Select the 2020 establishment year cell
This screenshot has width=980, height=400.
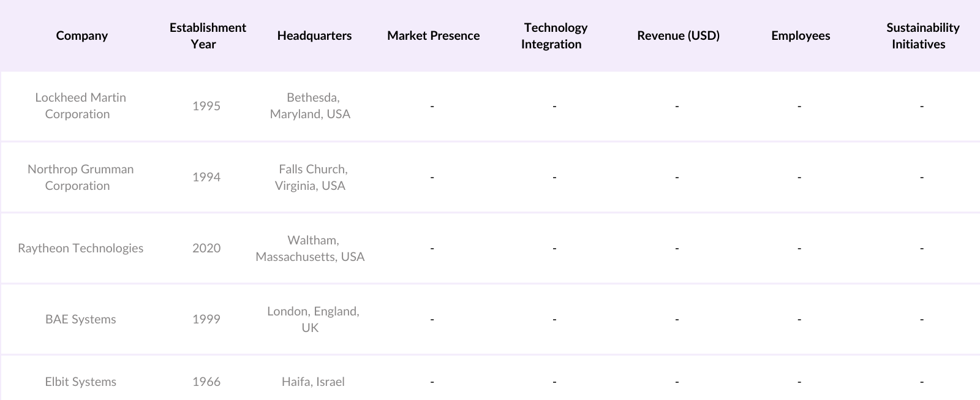[206, 248]
